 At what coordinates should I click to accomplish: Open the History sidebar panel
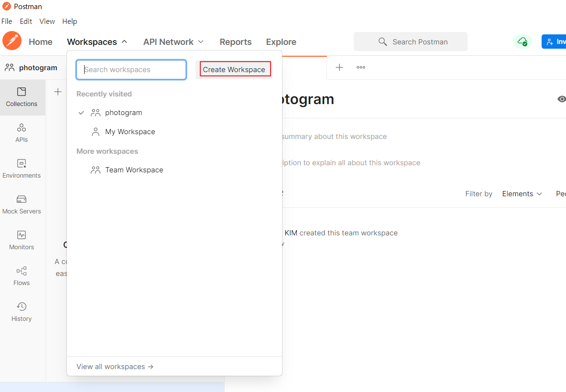(22, 312)
